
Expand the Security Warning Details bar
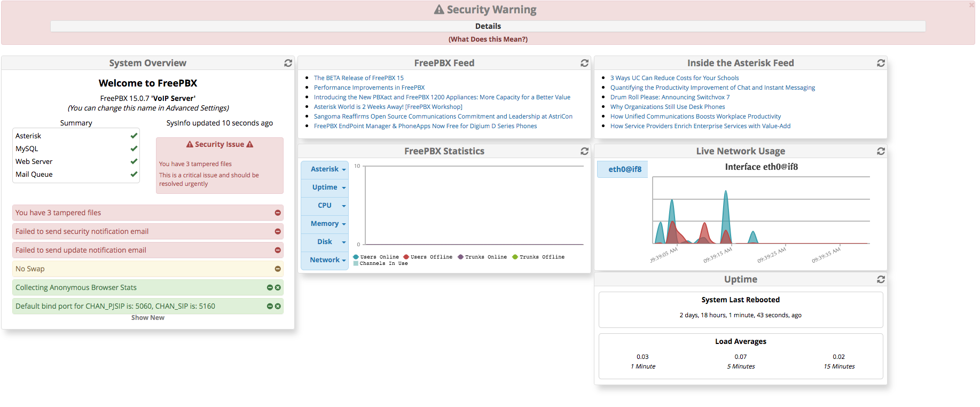[488, 26]
